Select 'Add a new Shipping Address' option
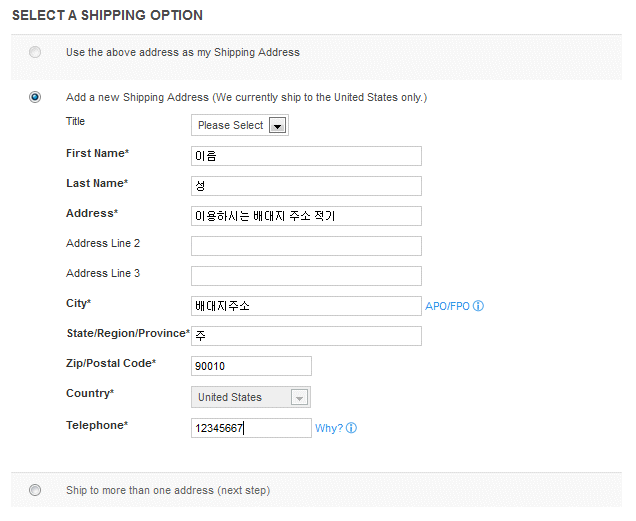Screen dimensions: 636x521 pos(35,97)
